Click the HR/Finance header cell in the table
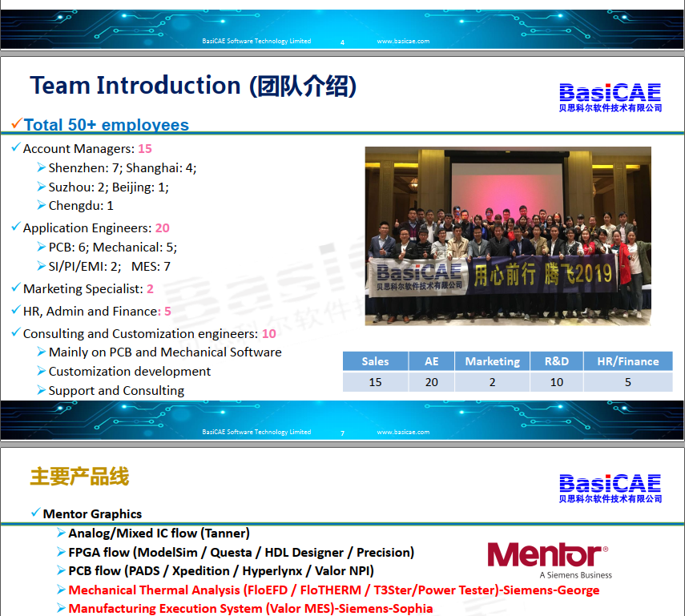This screenshot has height=616, width=685. 627,361
